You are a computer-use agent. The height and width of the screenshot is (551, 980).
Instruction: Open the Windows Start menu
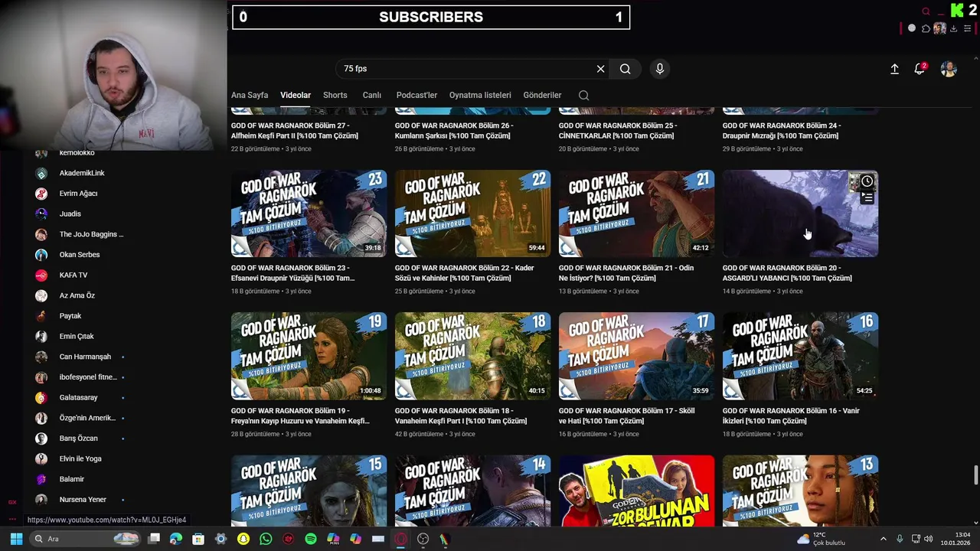tap(16, 539)
